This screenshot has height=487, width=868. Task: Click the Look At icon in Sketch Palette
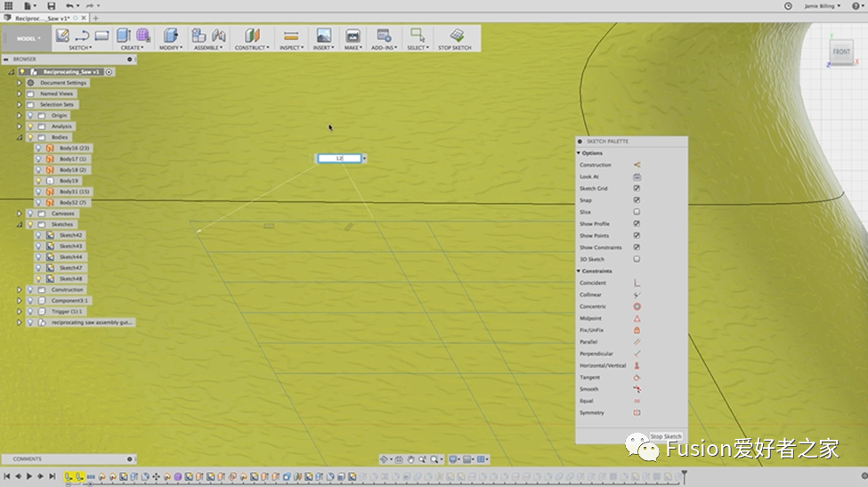(637, 176)
